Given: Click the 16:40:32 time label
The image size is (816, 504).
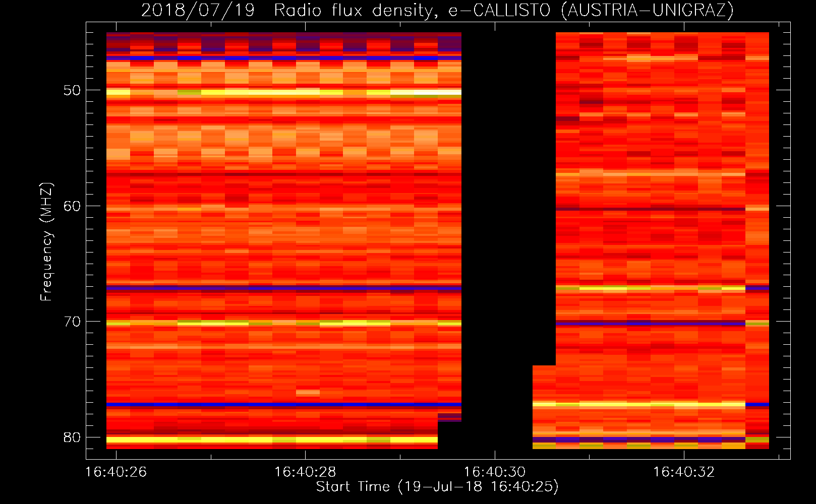Looking at the screenshot, I should (x=684, y=472).
